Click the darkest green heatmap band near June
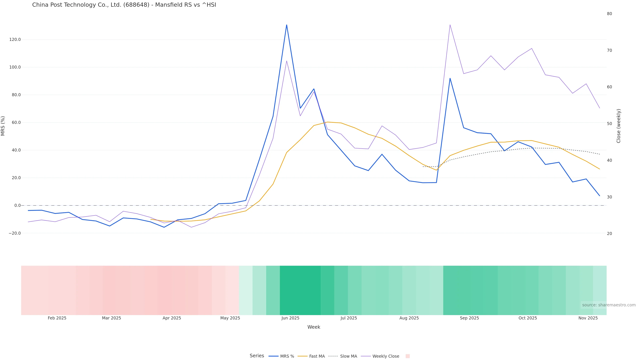 coord(300,290)
